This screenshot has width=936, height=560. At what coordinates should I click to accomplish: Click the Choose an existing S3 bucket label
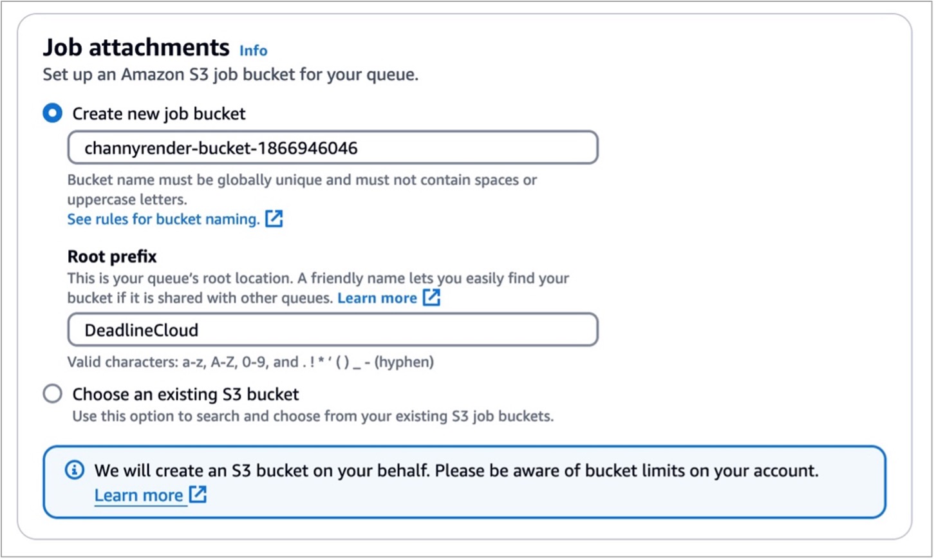(186, 394)
